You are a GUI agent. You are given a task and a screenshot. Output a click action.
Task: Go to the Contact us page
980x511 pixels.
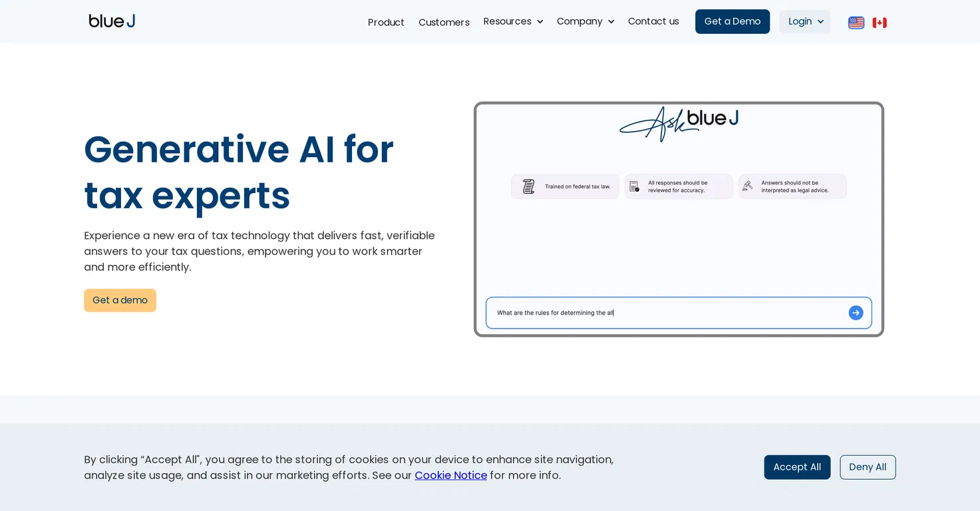tap(653, 21)
